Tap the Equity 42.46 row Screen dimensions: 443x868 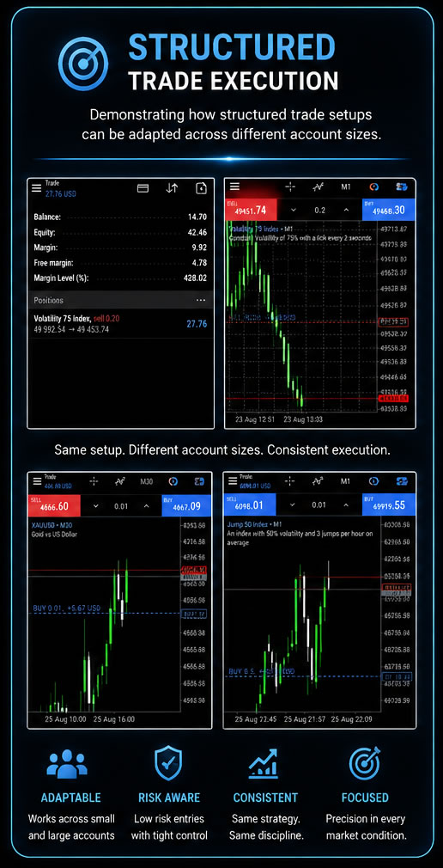[x=120, y=233]
